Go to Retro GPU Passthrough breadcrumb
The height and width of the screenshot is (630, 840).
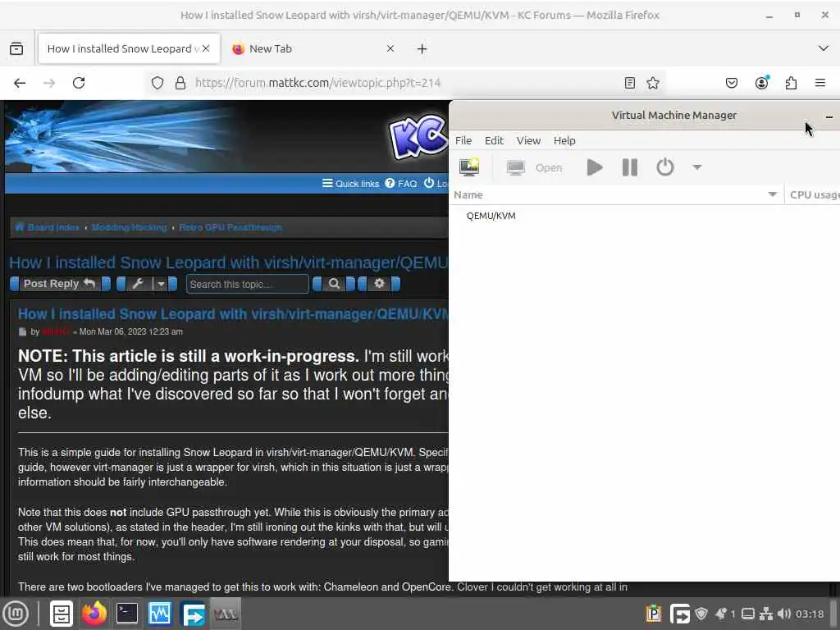[x=231, y=228]
